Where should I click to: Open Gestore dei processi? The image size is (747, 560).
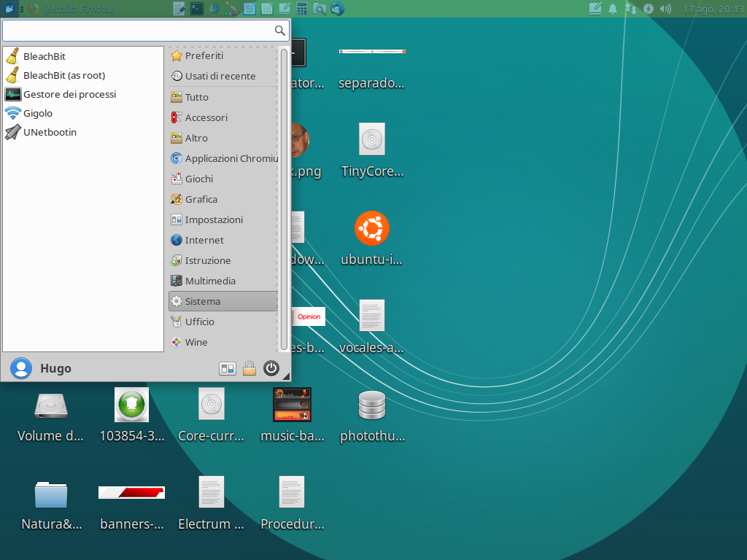[83, 94]
